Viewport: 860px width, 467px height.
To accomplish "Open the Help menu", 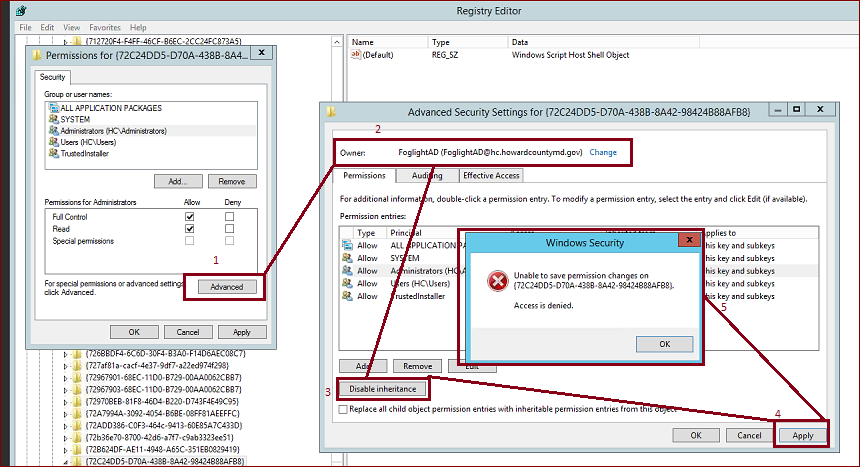I will [138, 27].
